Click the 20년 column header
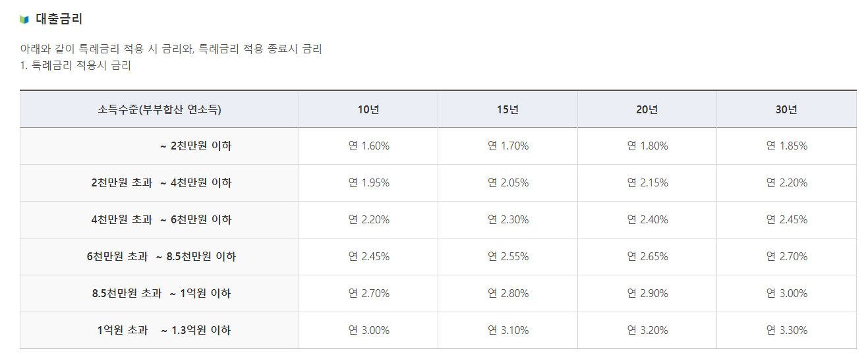Screen dimensions: 868x361 [x=647, y=109]
